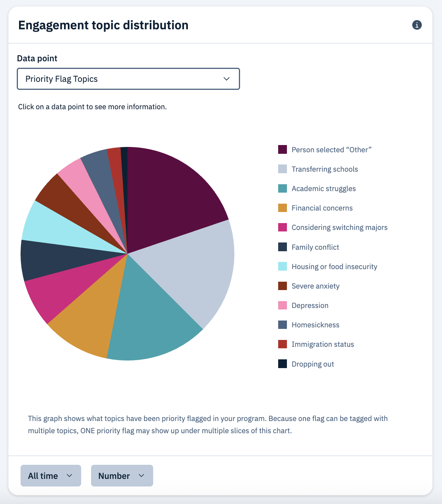Click the Depression legend label

(x=310, y=305)
